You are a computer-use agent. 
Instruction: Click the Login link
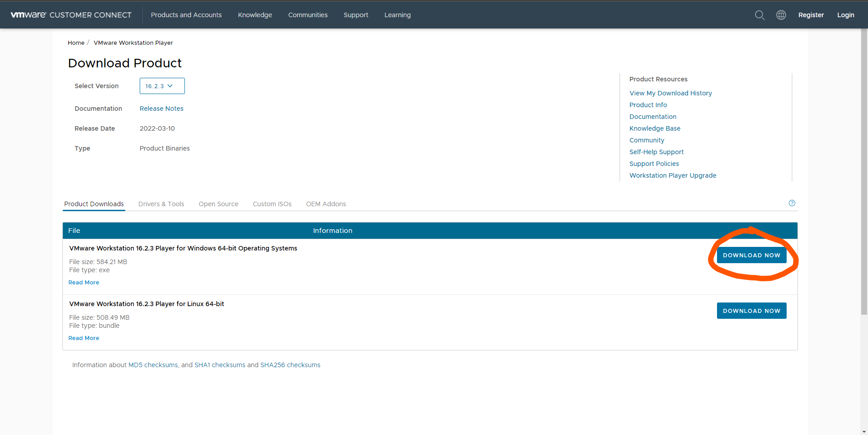(x=845, y=15)
